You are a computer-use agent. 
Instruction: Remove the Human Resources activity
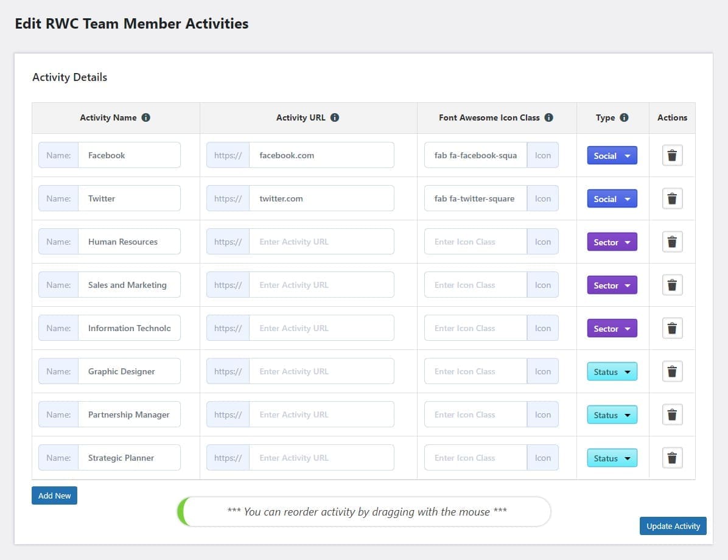click(x=672, y=242)
